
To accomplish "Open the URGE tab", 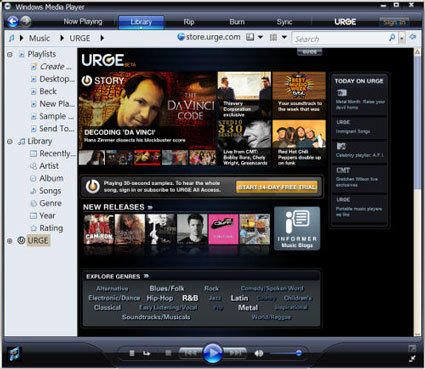I will [345, 22].
